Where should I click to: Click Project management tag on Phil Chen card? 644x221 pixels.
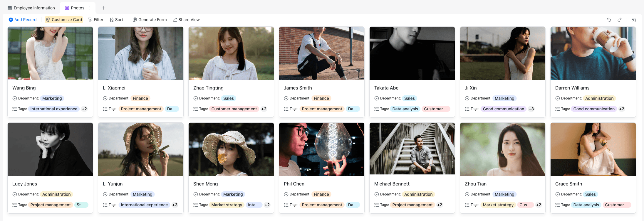[x=322, y=205]
